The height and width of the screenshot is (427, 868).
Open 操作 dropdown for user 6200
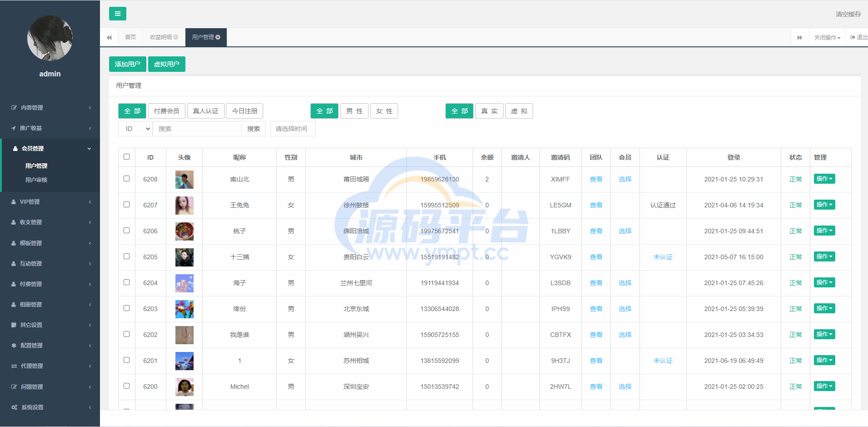click(824, 387)
